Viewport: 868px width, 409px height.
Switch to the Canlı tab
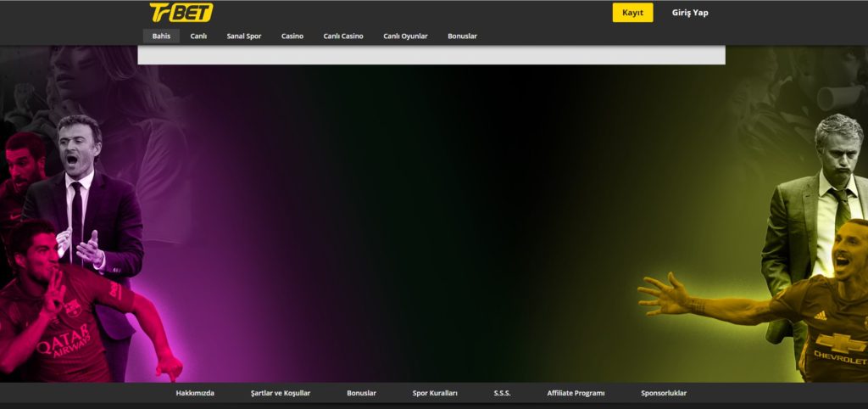(198, 36)
